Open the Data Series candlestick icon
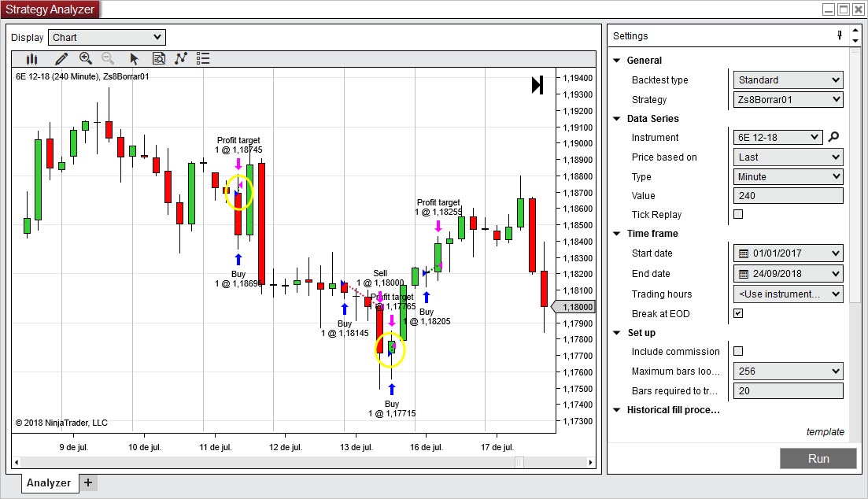 [x=32, y=59]
